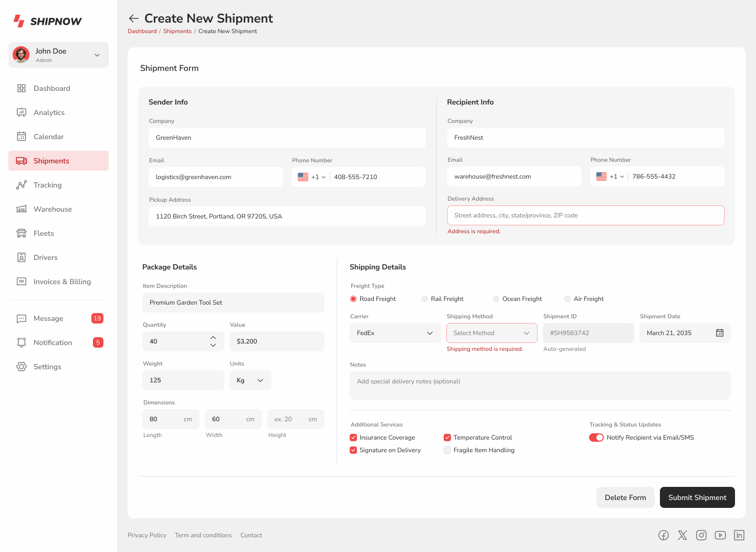The image size is (756, 552).
Task: Open the weight Units dropdown
Action: coord(250,380)
